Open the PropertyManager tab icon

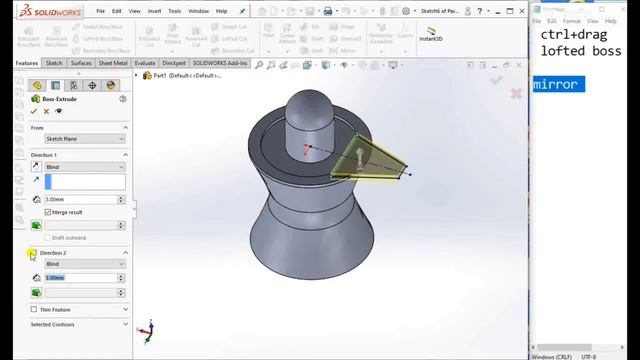pyautogui.click(x=56, y=85)
